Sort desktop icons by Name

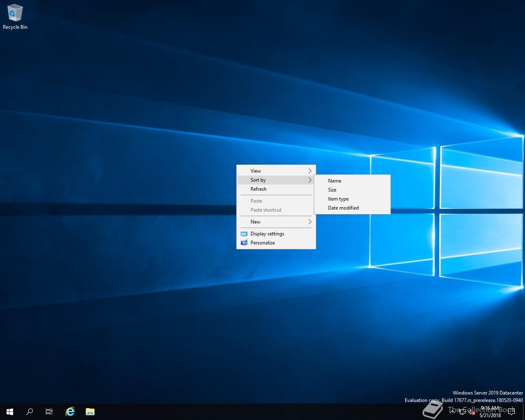coord(352,180)
